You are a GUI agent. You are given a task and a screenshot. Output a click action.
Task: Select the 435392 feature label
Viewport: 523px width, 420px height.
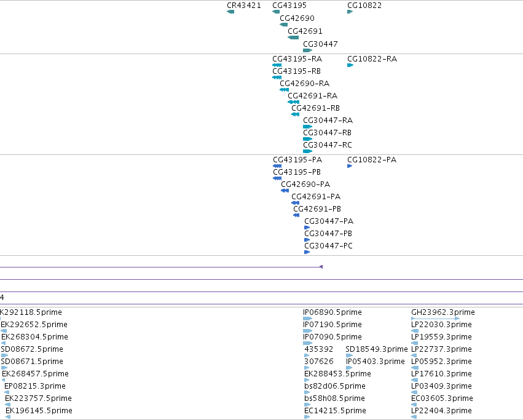tap(319, 349)
